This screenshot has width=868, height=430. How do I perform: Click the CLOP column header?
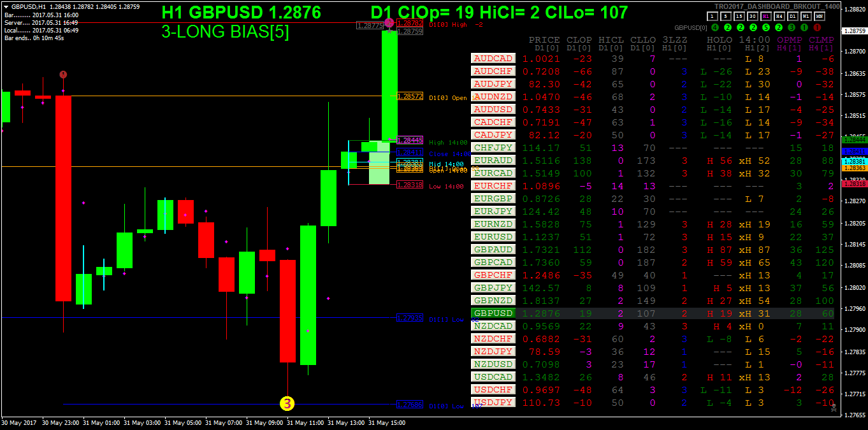pyautogui.click(x=579, y=39)
